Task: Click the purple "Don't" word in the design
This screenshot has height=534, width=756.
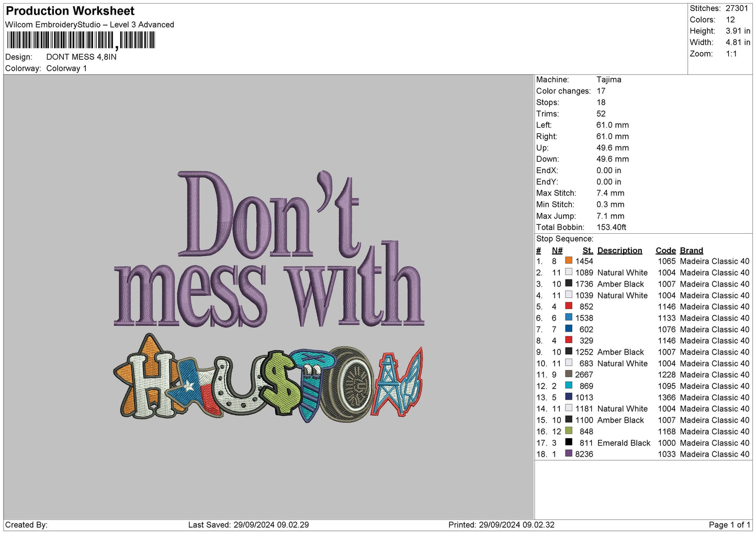Action: click(269, 215)
